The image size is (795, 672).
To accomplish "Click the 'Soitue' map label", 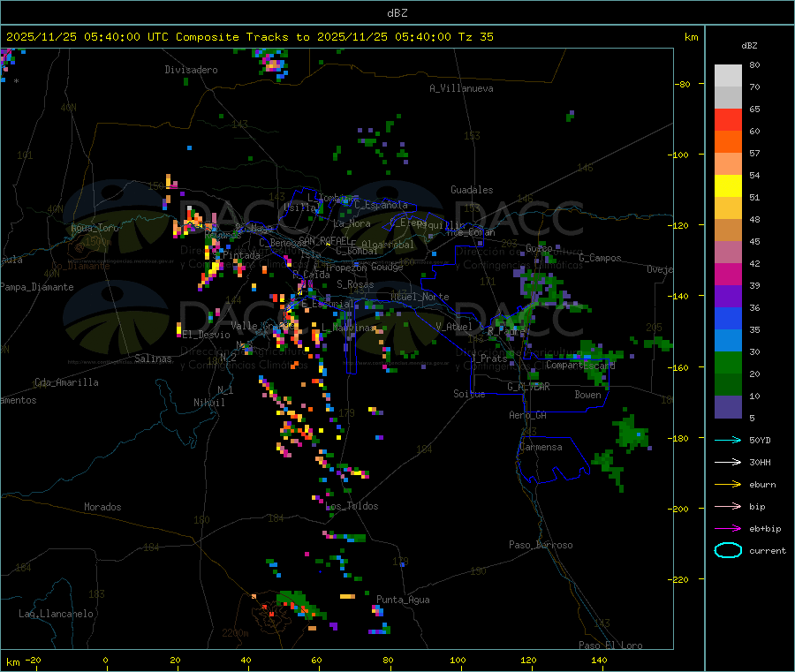I will click(x=469, y=394).
